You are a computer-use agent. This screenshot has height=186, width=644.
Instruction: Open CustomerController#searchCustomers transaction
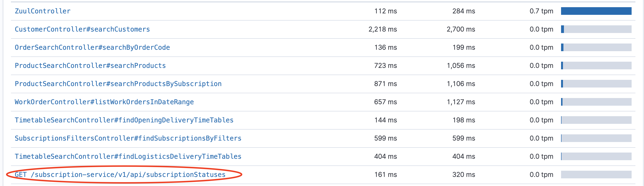point(82,29)
